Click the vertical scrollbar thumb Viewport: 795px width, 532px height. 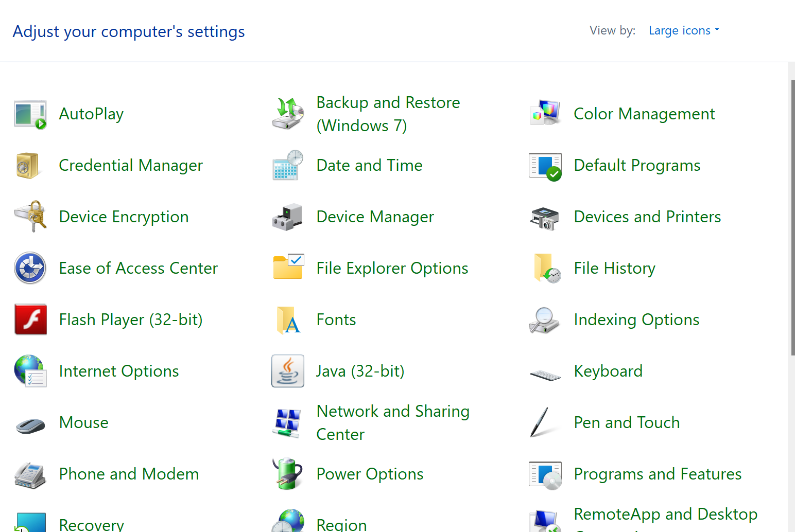[x=792, y=218]
